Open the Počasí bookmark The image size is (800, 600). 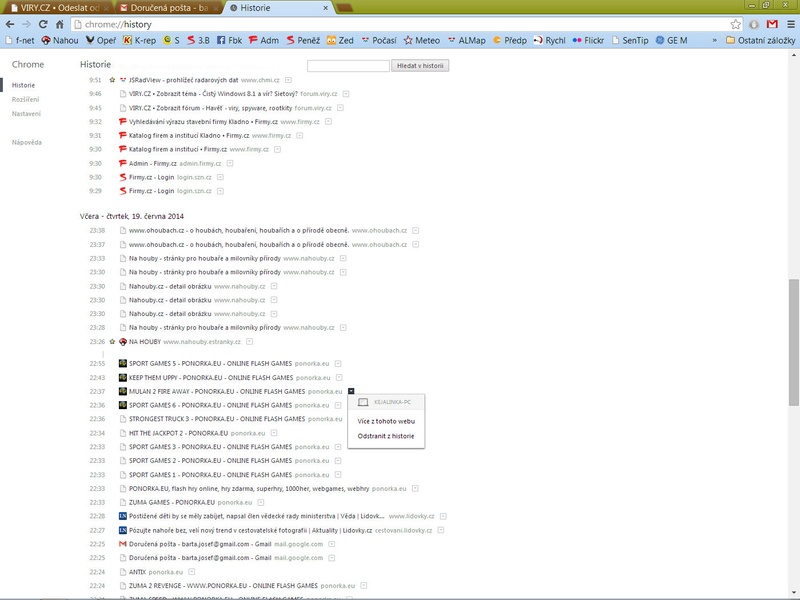tap(375, 40)
